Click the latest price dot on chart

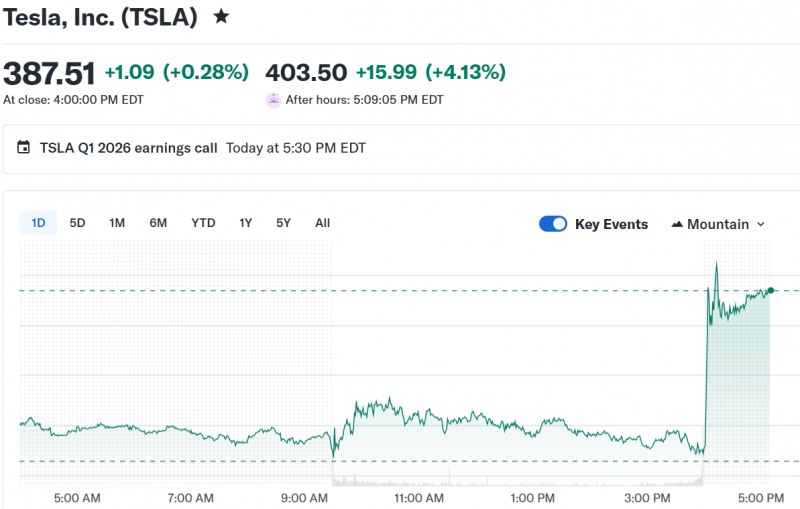click(770, 290)
